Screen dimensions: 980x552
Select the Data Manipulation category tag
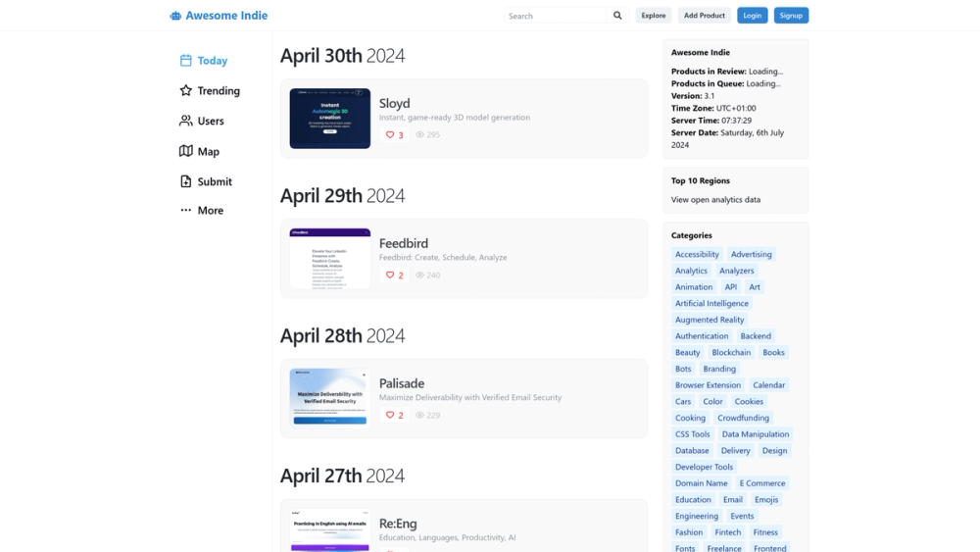point(755,433)
